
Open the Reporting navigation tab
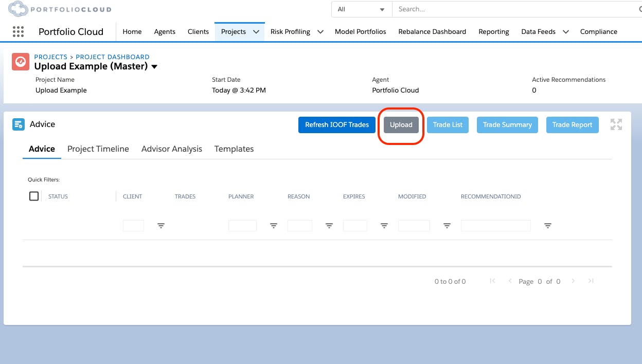[x=494, y=31]
